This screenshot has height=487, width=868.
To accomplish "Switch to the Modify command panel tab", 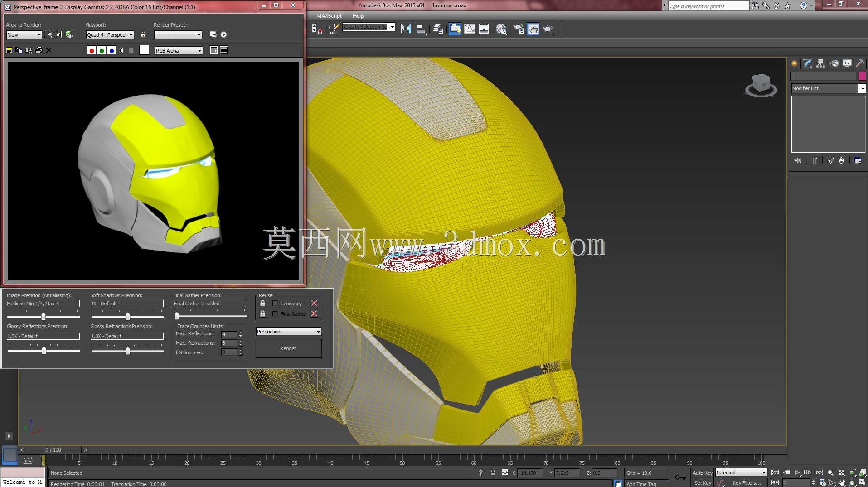I will tap(808, 63).
